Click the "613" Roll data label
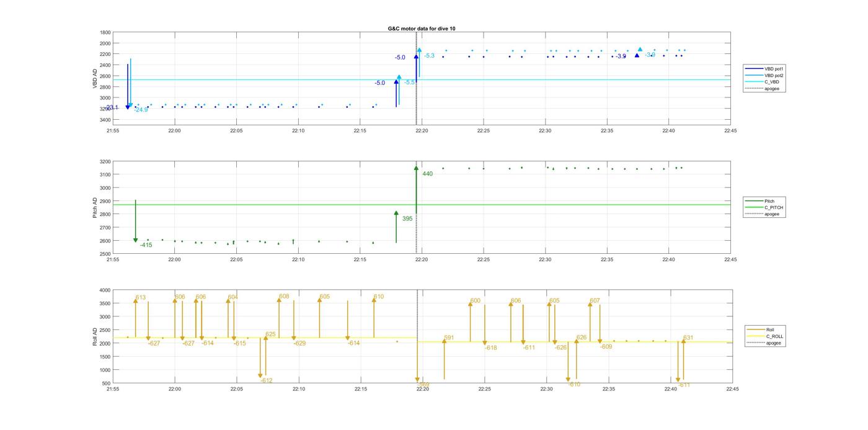The image size is (868, 430). pos(141,298)
